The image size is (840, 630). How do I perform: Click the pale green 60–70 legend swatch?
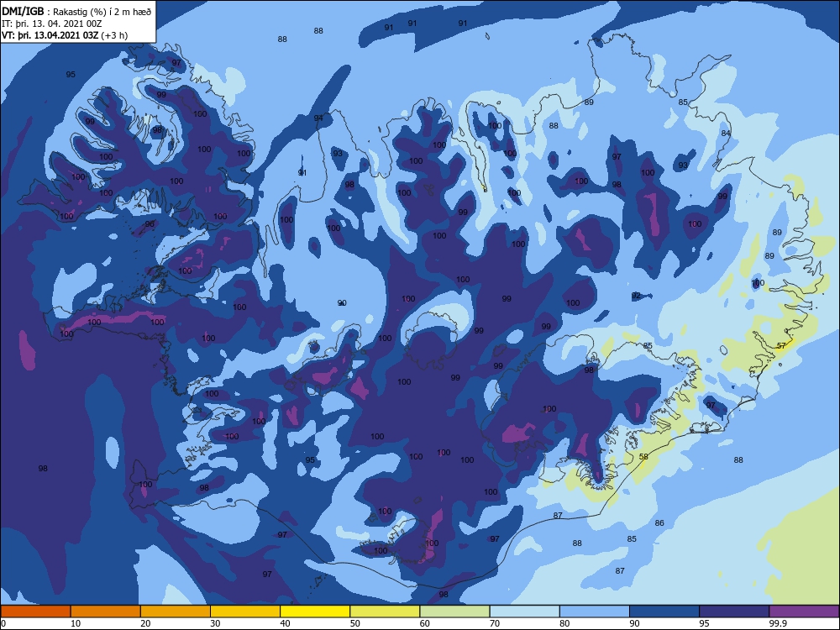454,612
